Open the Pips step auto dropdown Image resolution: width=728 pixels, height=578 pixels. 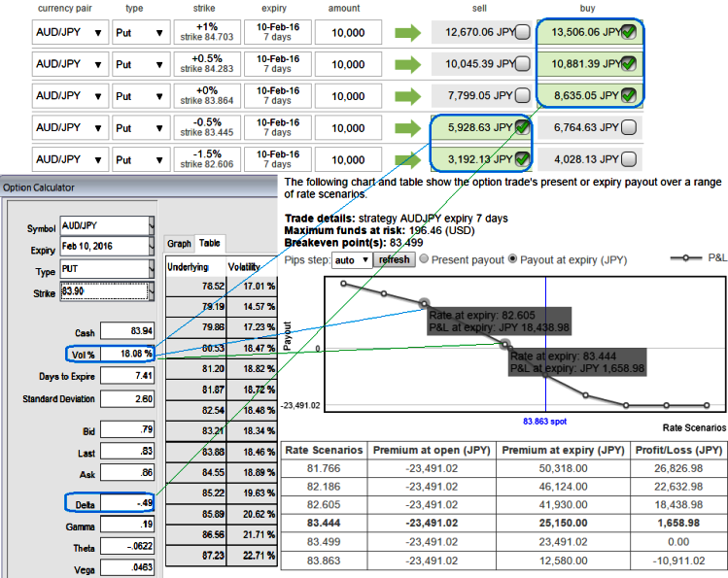(351, 260)
